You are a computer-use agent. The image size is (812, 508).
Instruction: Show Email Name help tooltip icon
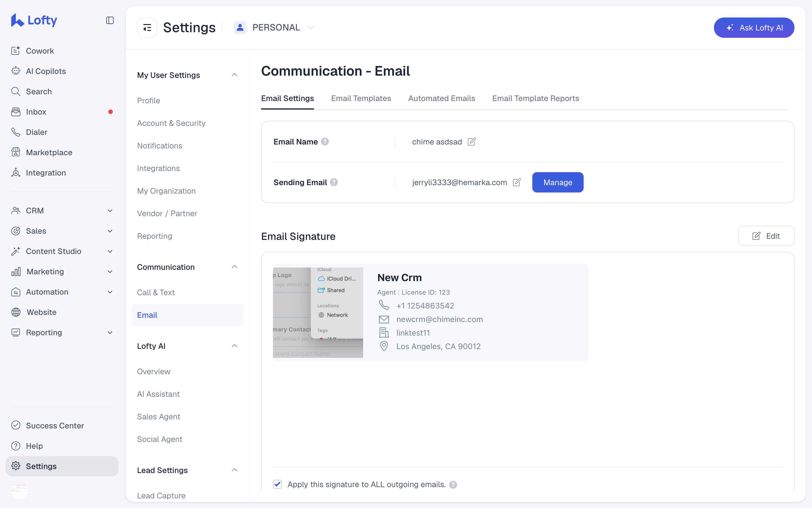325,142
